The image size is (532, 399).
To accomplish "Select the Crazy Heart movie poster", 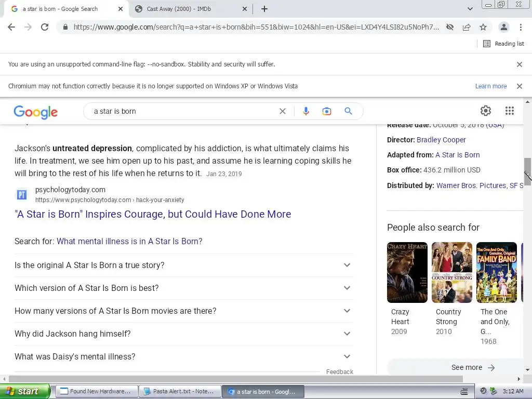I will [407, 272].
